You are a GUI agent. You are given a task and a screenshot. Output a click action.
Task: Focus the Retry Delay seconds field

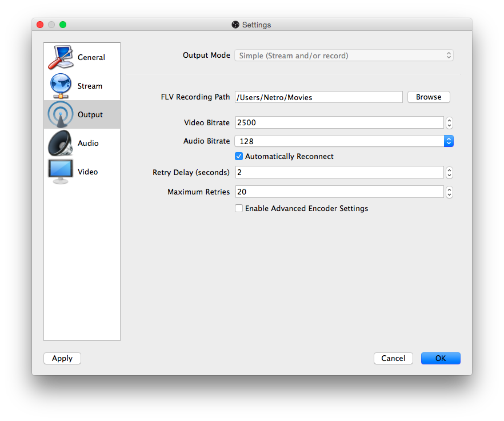pos(339,172)
